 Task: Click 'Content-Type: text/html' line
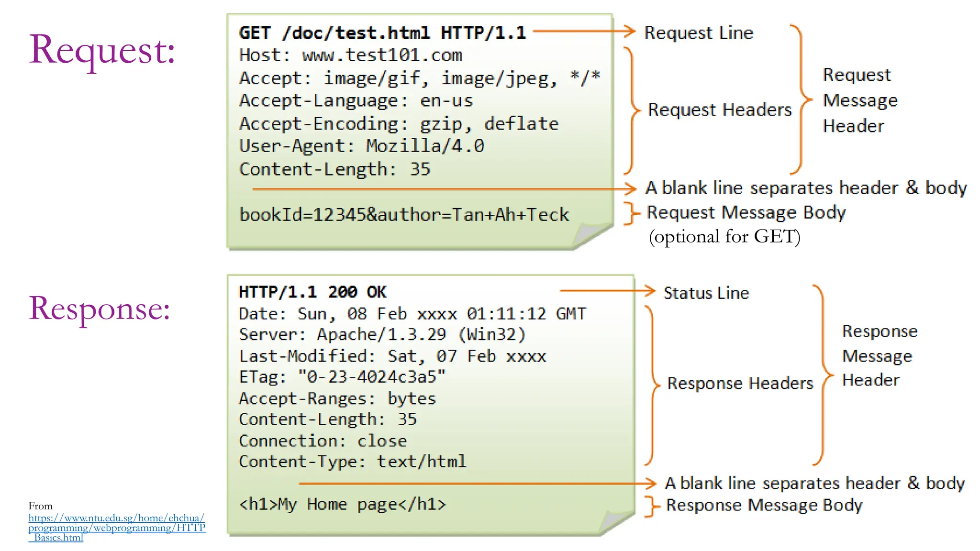click(x=352, y=462)
